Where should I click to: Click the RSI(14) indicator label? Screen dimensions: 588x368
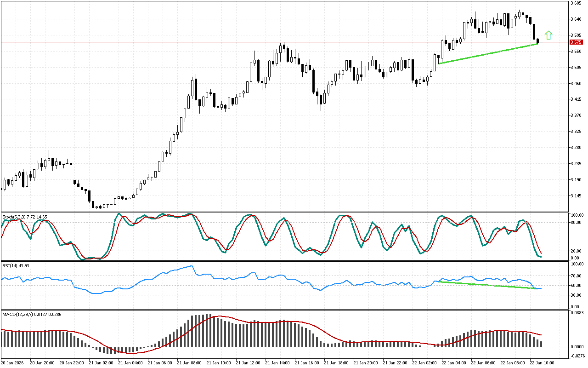pyautogui.click(x=16, y=265)
